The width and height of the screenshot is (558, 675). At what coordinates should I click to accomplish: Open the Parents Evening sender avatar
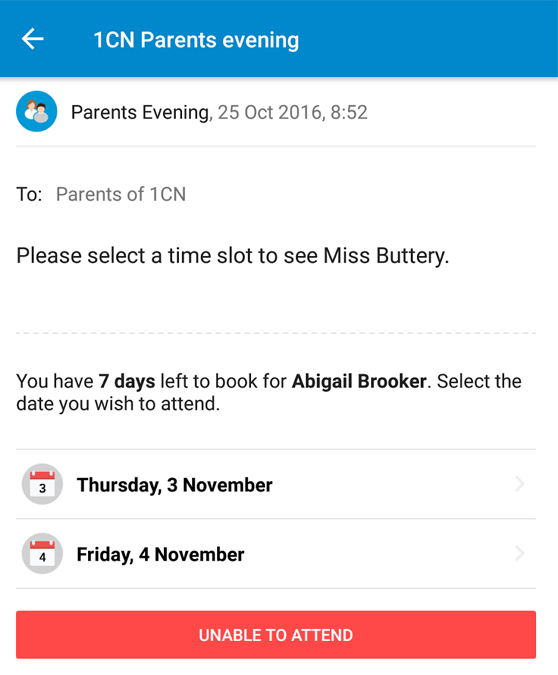[x=37, y=111]
